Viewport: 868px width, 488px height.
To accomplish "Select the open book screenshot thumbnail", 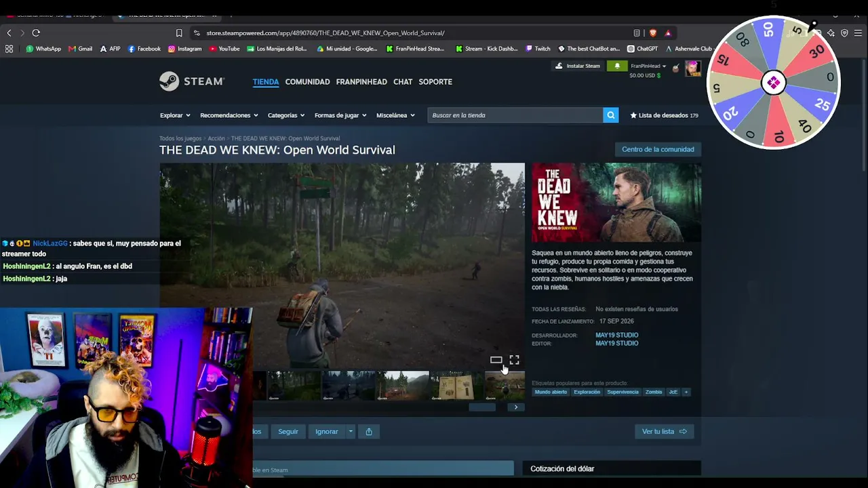I will [x=456, y=386].
